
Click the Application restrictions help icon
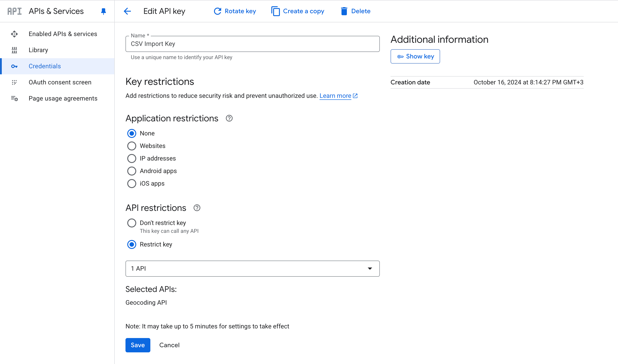point(229,118)
